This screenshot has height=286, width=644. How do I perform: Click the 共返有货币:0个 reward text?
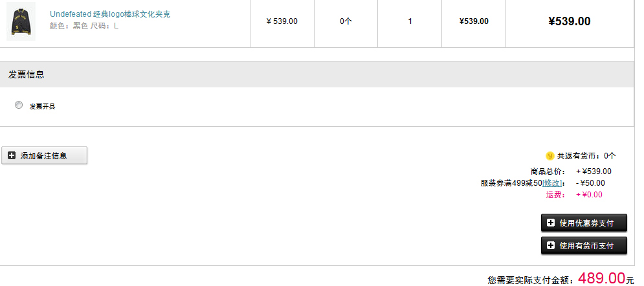point(586,156)
